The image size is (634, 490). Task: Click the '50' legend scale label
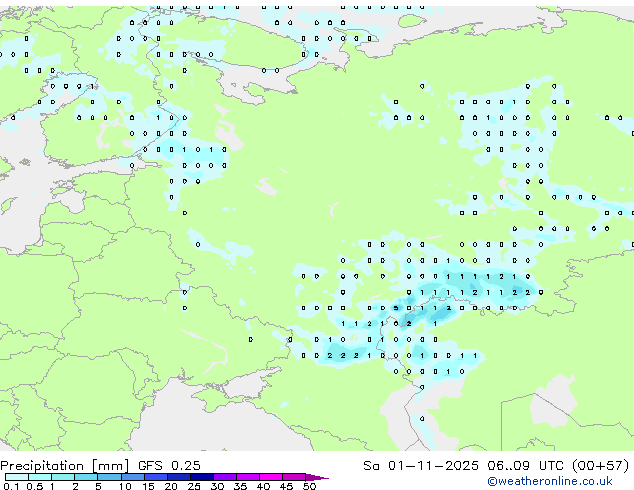[309, 486]
